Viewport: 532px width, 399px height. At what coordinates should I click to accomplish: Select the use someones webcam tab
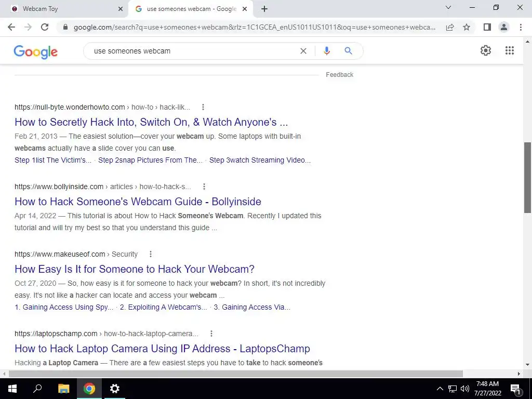pyautogui.click(x=191, y=9)
